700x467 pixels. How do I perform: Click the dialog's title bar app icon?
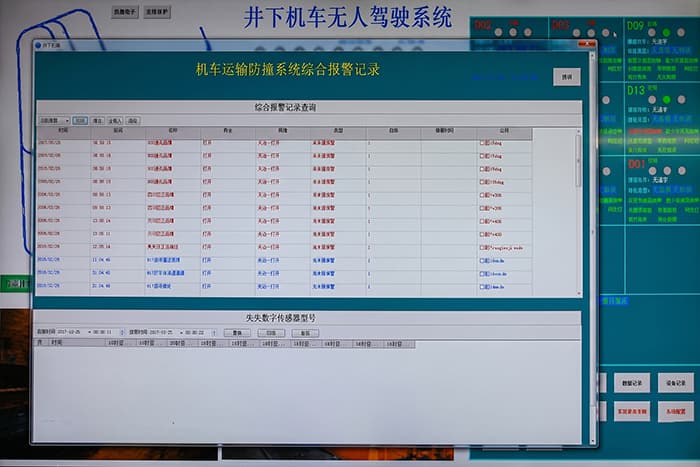point(38,45)
